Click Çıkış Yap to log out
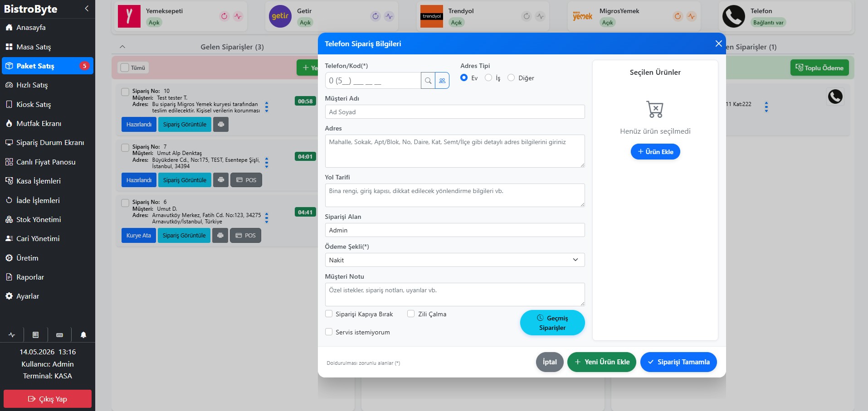Screen dimensions: 868x411 (48, 399)
